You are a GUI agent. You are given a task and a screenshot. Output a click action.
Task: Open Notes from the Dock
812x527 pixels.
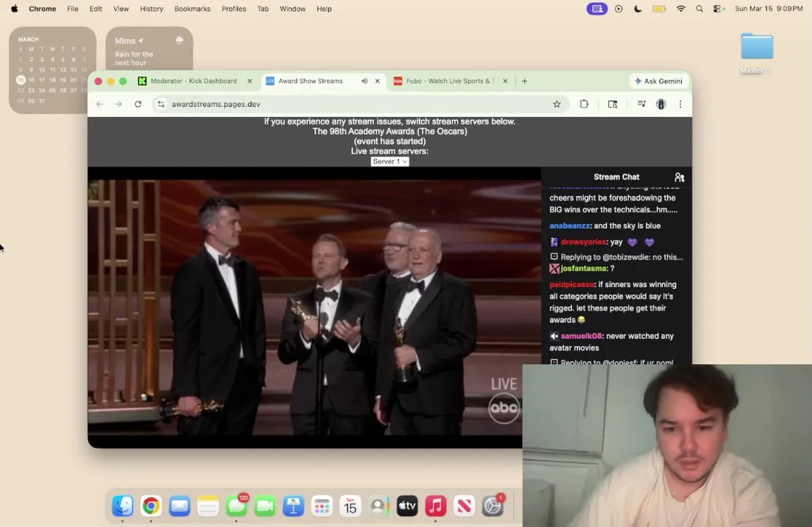(208, 506)
